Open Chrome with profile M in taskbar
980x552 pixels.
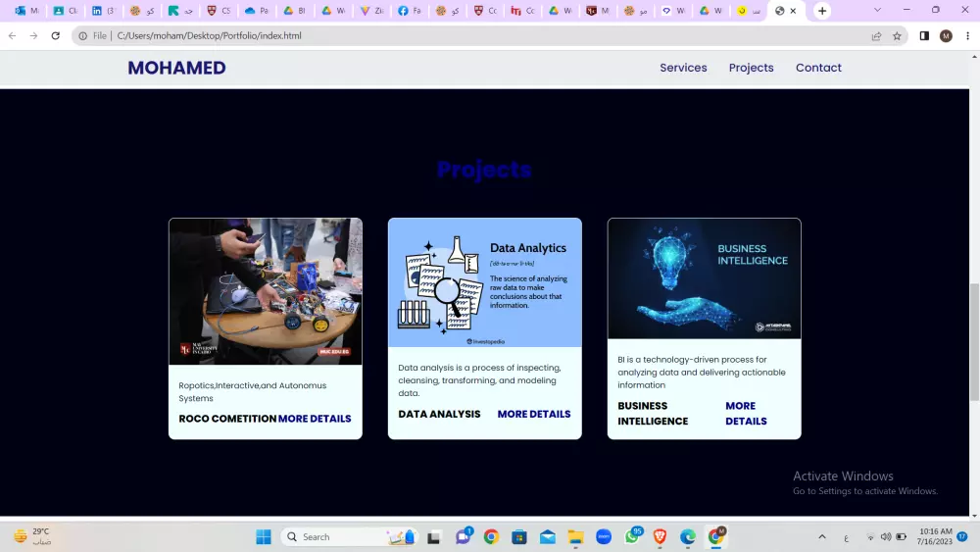pyautogui.click(x=716, y=535)
